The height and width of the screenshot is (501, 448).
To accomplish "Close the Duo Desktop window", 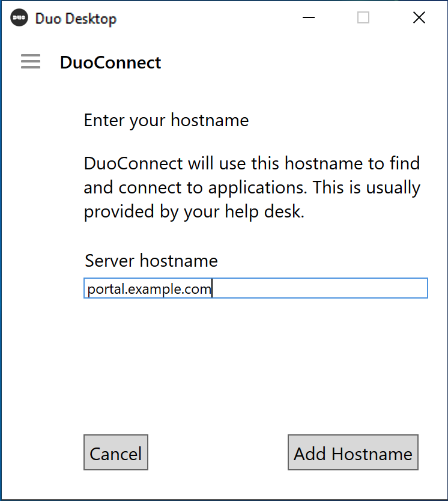I will click(x=419, y=18).
